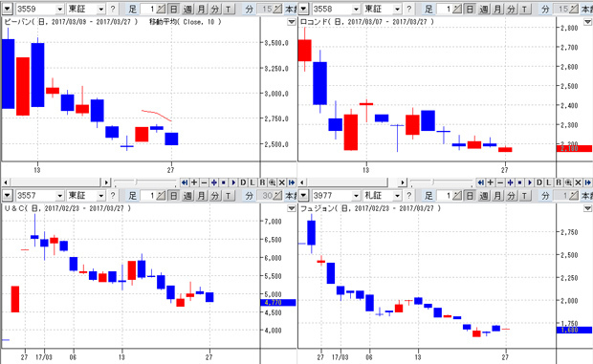Open stock code 3559 combo dropdown arrow
Image resolution: width=593 pixels, height=364 pixels.
tap(59, 9)
